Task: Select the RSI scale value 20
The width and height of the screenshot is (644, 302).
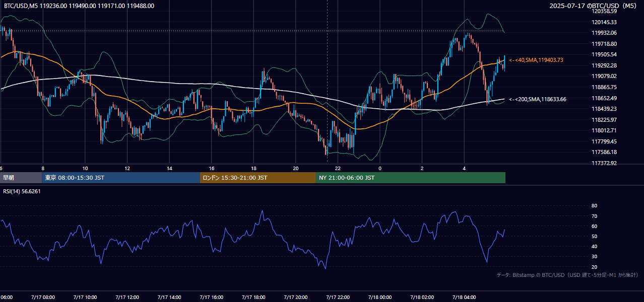Action: [x=595, y=266]
